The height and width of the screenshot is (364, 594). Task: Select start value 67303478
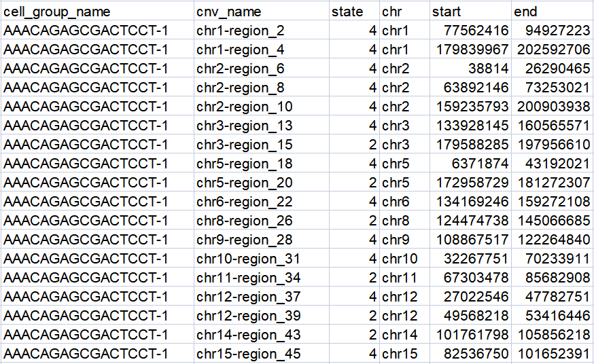pyautogui.click(x=470, y=277)
